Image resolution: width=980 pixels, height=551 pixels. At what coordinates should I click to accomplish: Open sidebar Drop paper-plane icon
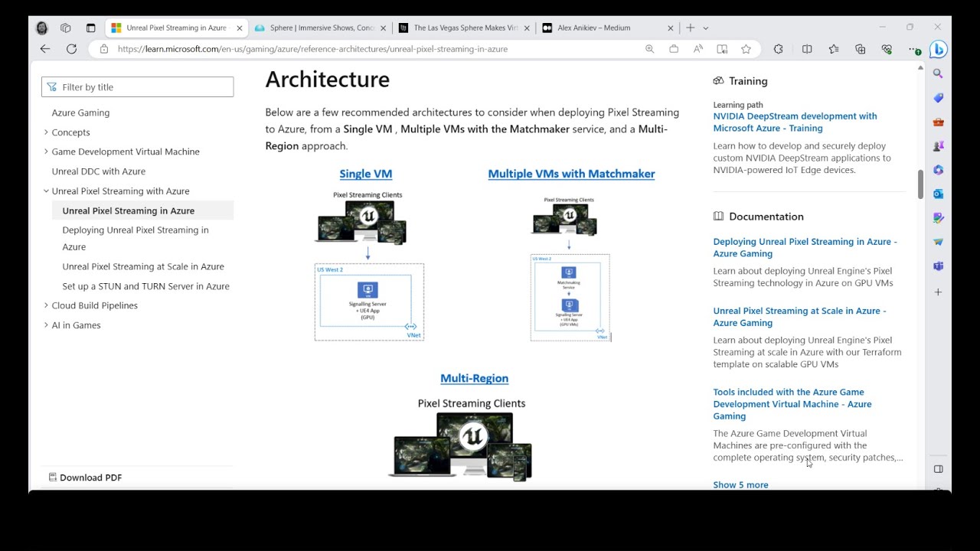[x=938, y=242]
